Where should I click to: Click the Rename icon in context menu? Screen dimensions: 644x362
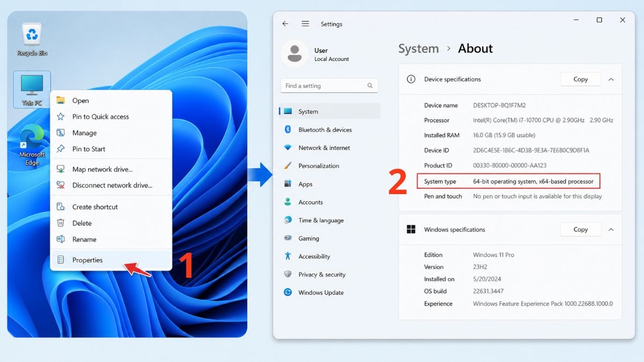pyautogui.click(x=61, y=239)
